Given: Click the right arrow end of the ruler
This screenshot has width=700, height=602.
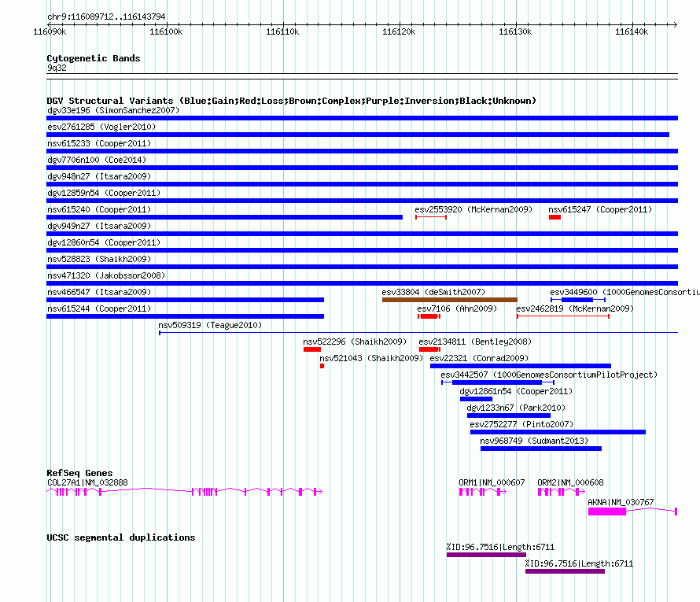Looking at the screenshot, I should coord(675,25).
